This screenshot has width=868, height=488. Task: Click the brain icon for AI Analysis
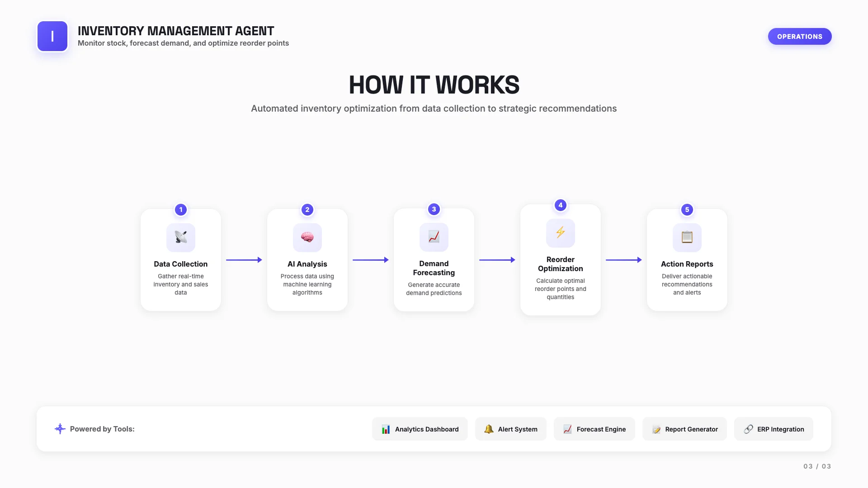pos(307,237)
